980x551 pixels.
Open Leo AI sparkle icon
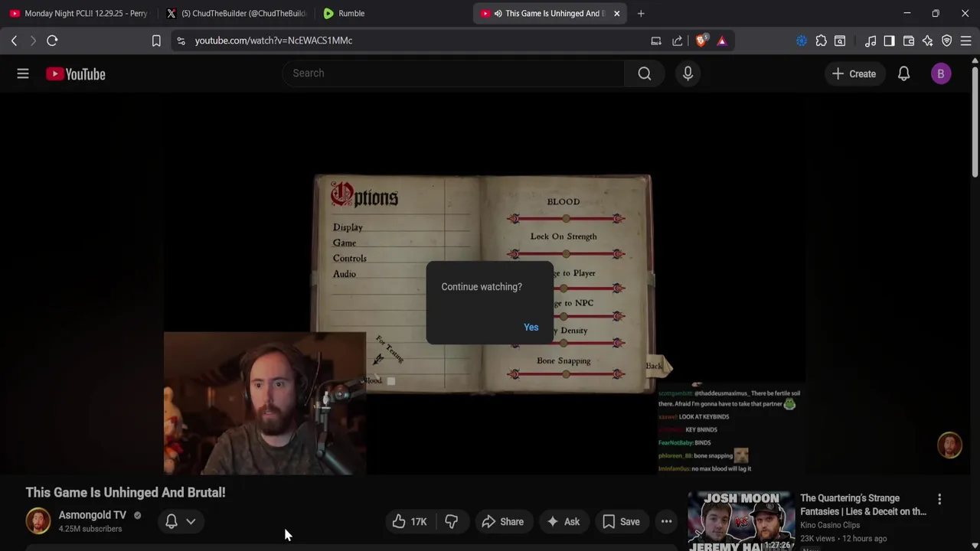[928, 41]
